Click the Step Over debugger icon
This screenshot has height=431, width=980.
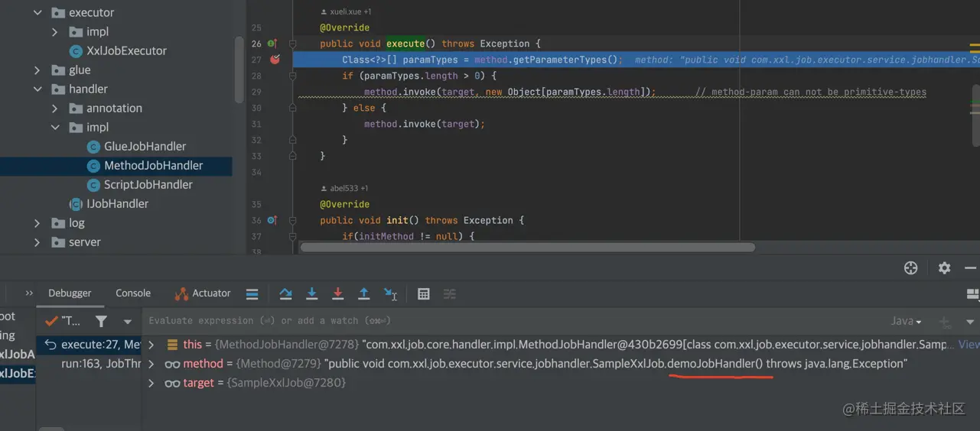(x=285, y=293)
